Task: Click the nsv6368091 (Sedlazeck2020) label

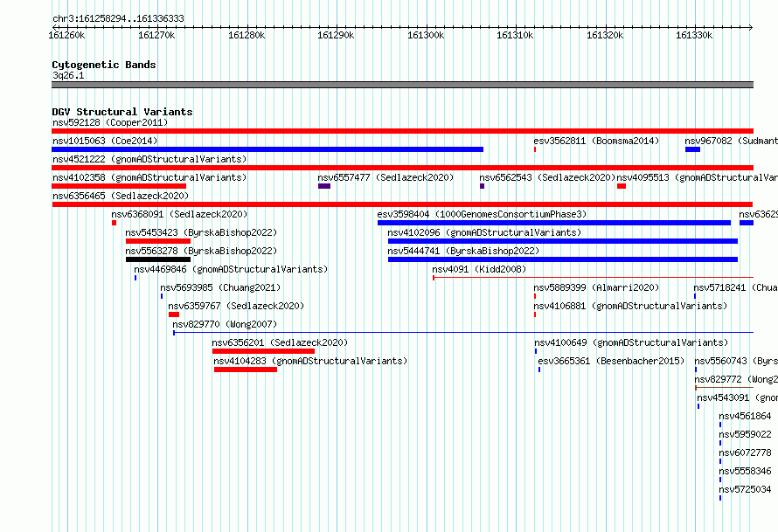Action: [x=179, y=214]
